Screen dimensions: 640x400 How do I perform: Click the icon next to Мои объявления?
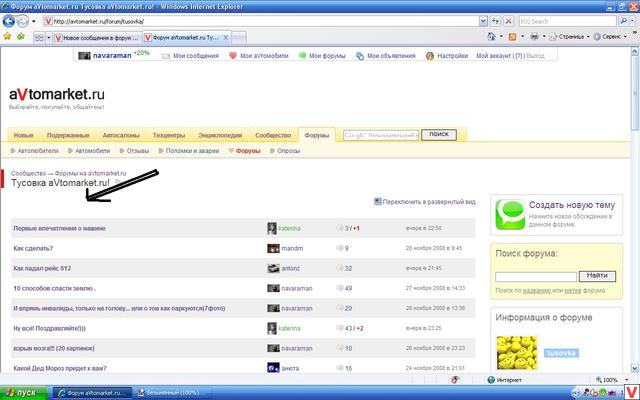point(360,56)
